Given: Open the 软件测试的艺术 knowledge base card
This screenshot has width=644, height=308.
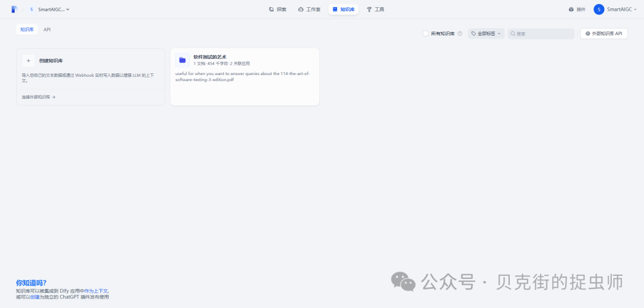Looking at the screenshot, I should (245, 77).
